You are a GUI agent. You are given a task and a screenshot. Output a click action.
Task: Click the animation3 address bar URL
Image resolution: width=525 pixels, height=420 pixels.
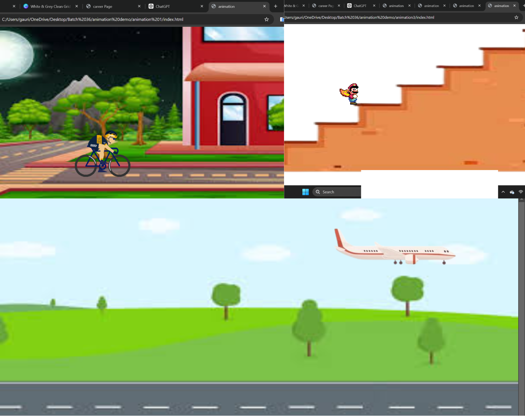359,17
